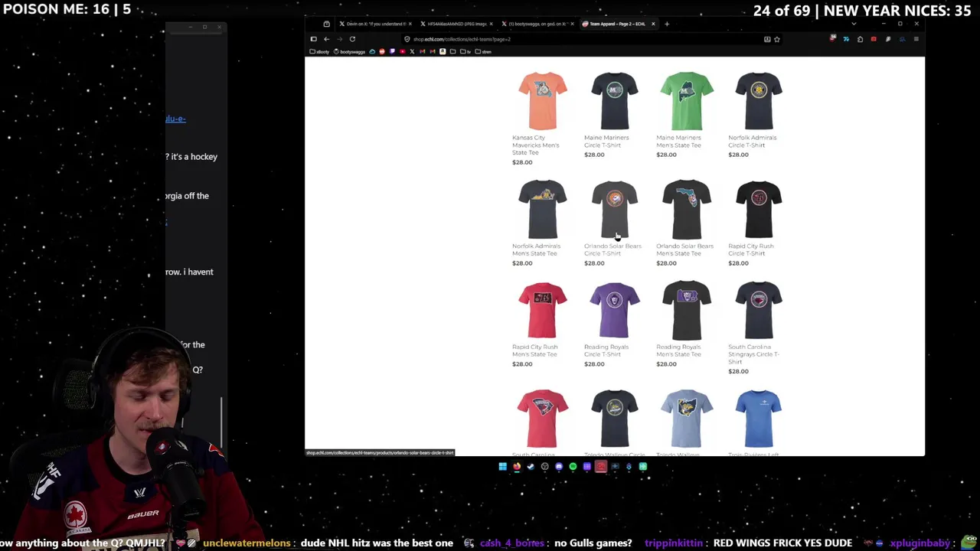Open Norfolk Admirals Men's State Tee link

pos(536,249)
